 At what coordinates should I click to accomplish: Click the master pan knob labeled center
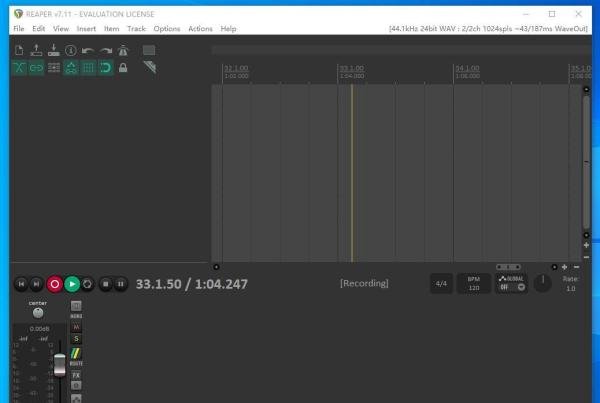click(38, 313)
